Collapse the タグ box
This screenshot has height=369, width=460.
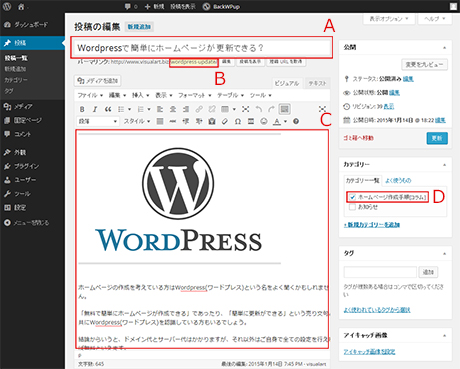pyautogui.click(x=444, y=254)
